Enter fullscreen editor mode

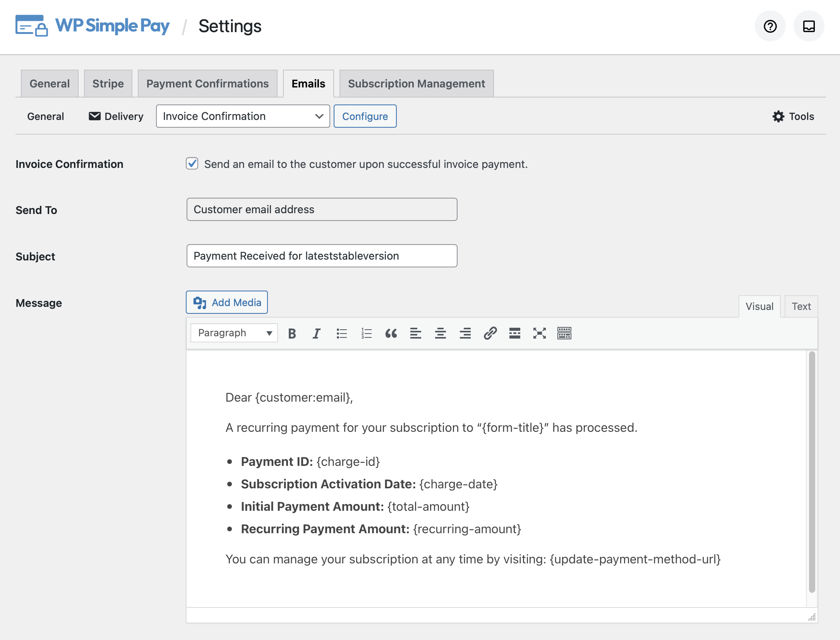coord(540,333)
